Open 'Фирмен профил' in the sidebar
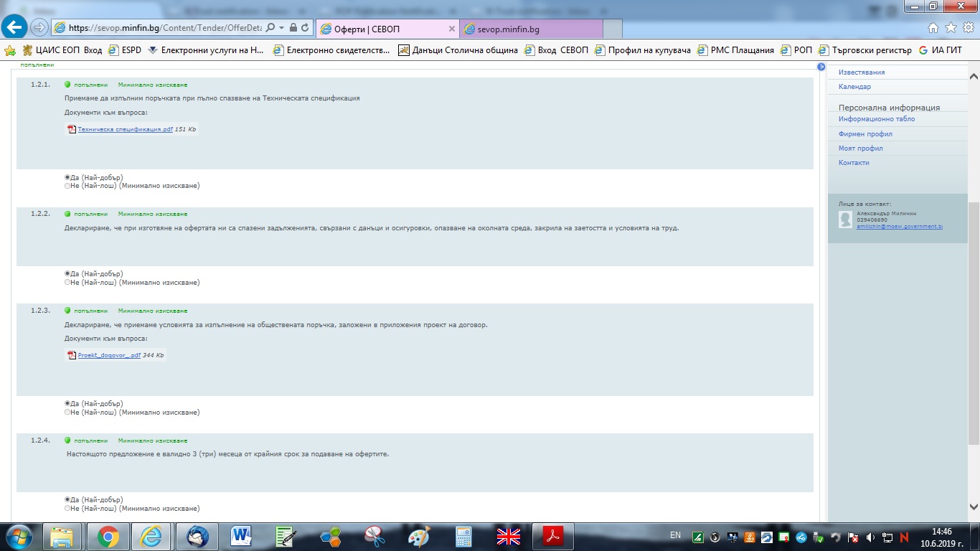 pos(865,134)
